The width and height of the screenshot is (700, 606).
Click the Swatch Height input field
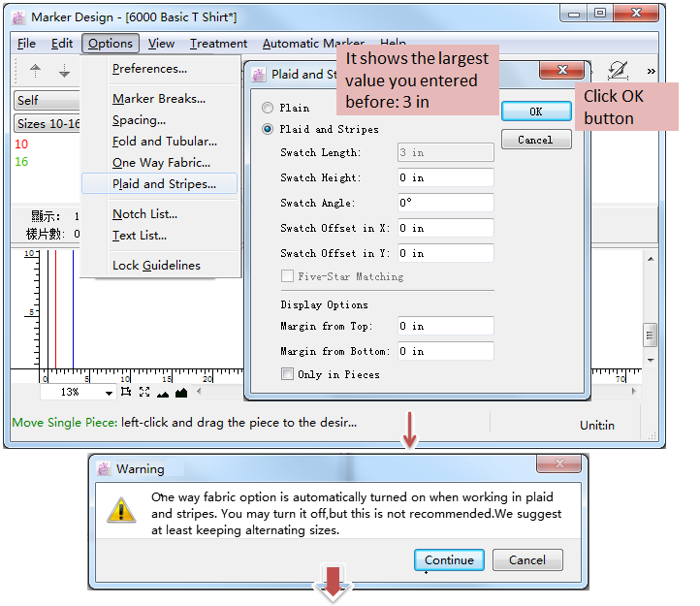pos(445,177)
